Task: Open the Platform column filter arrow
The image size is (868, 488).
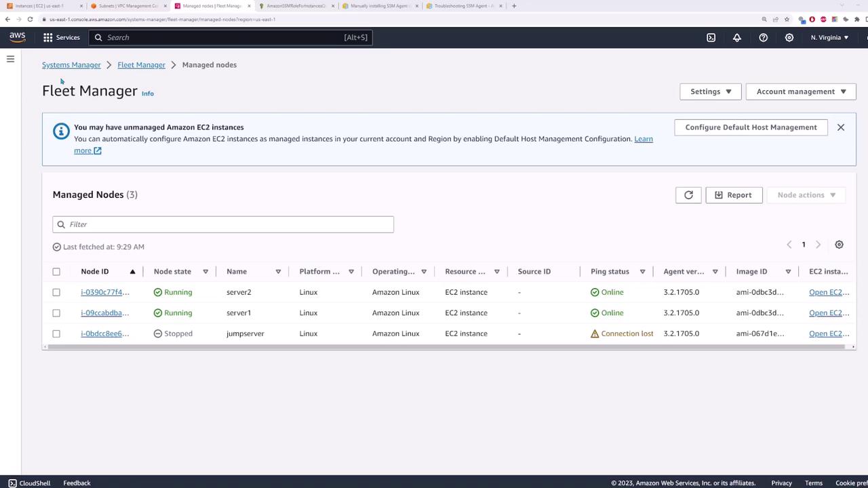Action: pyautogui.click(x=351, y=272)
